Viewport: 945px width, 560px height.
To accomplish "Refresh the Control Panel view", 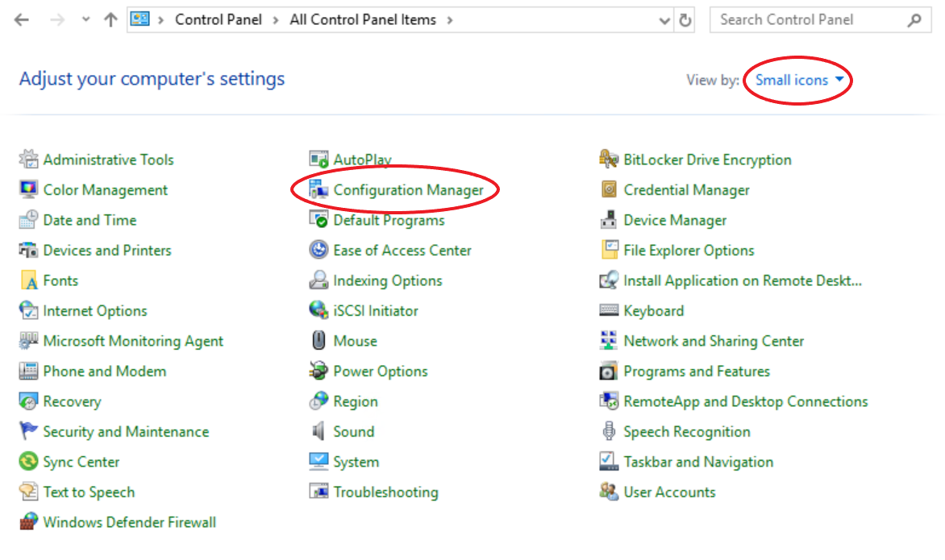I will (685, 20).
